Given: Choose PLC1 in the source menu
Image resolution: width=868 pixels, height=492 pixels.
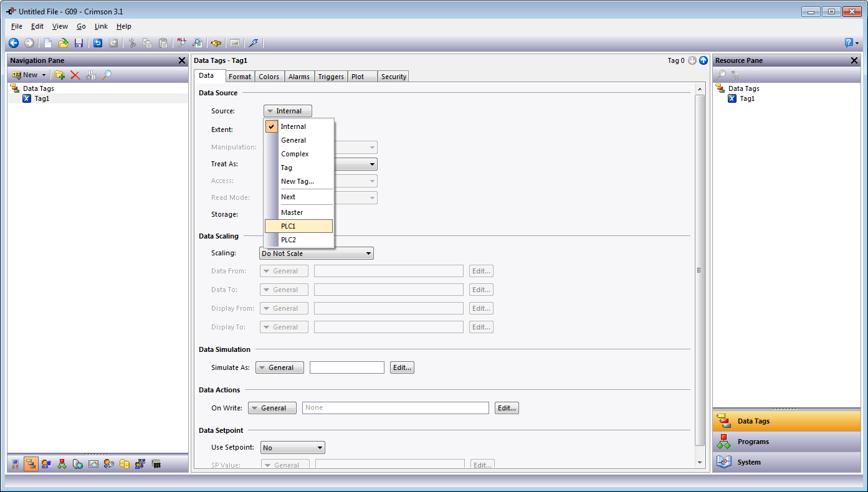Looking at the screenshot, I should tap(299, 226).
